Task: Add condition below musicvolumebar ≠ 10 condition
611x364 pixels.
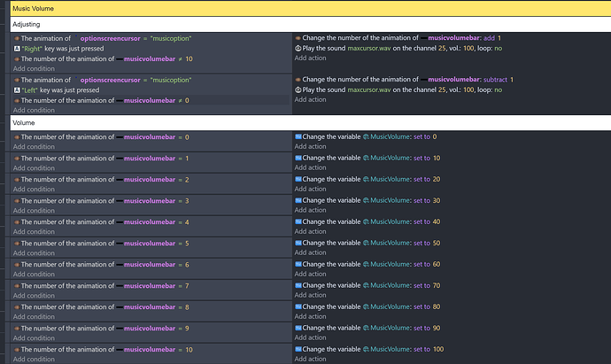Action: (34, 68)
